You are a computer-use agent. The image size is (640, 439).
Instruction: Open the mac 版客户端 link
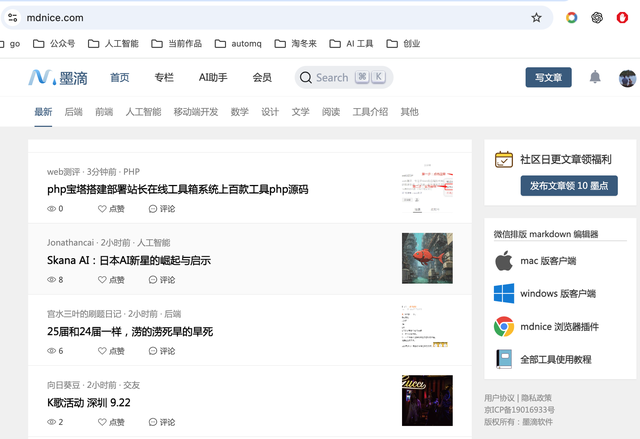548,261
